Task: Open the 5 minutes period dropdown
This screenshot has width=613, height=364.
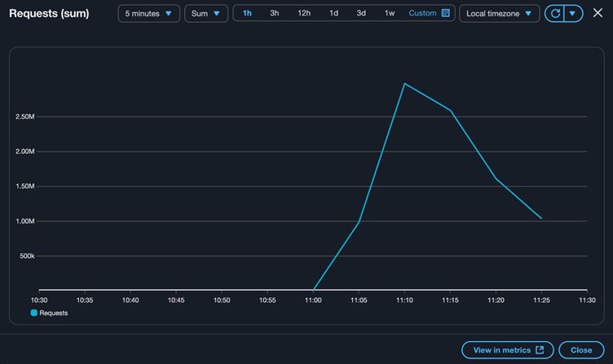Action: pyautogui.click(x=148, y=14)
